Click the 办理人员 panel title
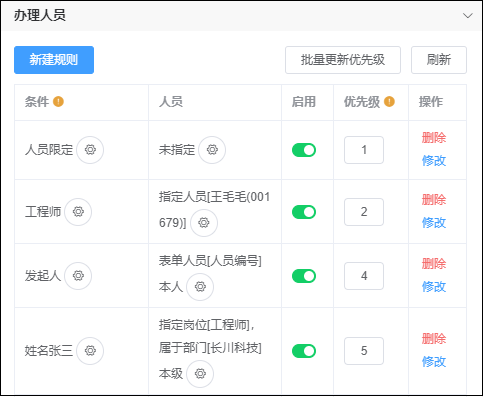 click(40, 16)
